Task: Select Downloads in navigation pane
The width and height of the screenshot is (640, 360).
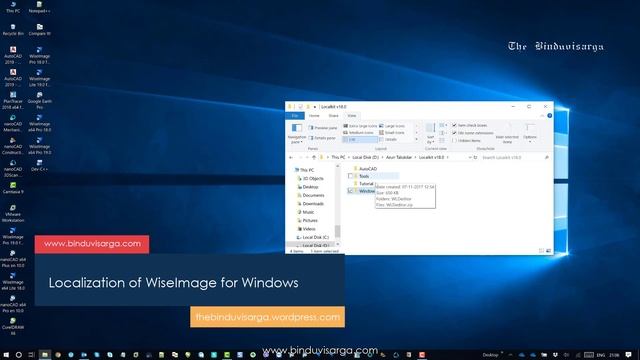Action: click(310, 204)
